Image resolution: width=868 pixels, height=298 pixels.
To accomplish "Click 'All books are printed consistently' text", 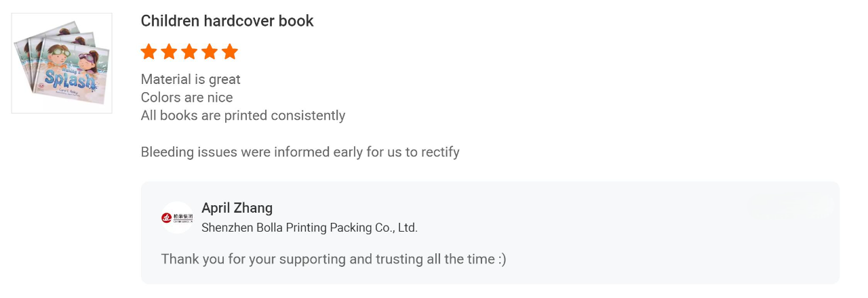I will pos(243,116).
